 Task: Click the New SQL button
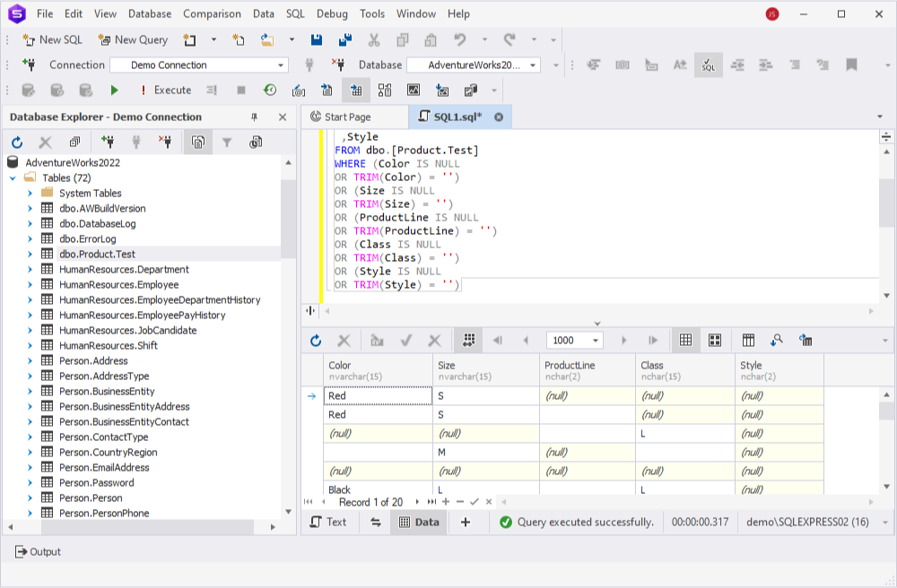point(52,39)
